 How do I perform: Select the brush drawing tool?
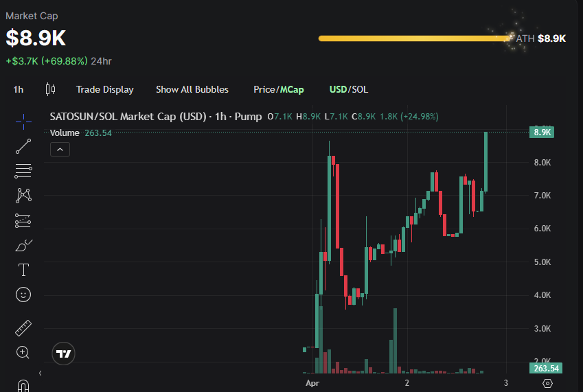(23, 245)
